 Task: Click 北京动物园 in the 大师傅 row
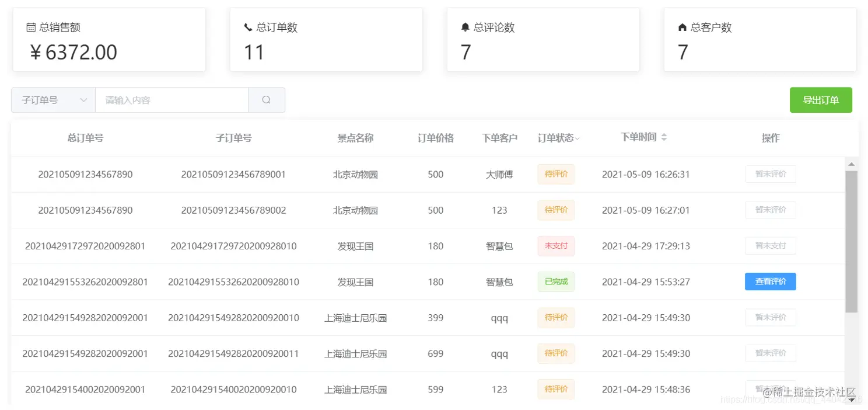(355, 175)
